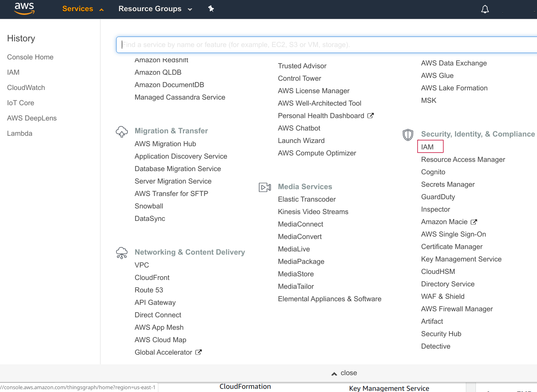Open Key Management Service in Security list
537x392 pixels.
coord(461,259)
